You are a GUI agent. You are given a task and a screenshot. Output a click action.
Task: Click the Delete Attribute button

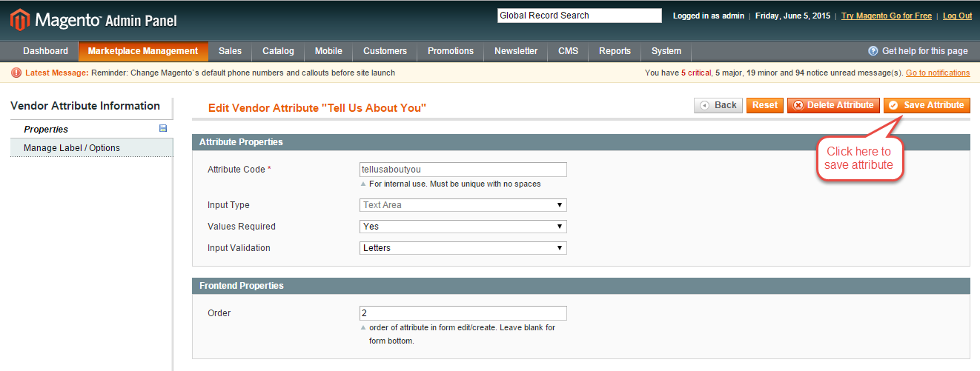pos(833,105)
